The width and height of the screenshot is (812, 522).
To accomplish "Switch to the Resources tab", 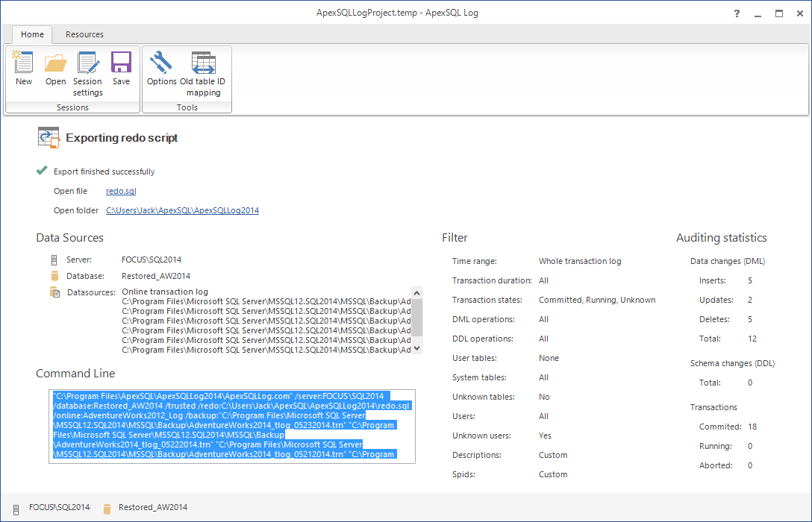I will tap(84, 34).
